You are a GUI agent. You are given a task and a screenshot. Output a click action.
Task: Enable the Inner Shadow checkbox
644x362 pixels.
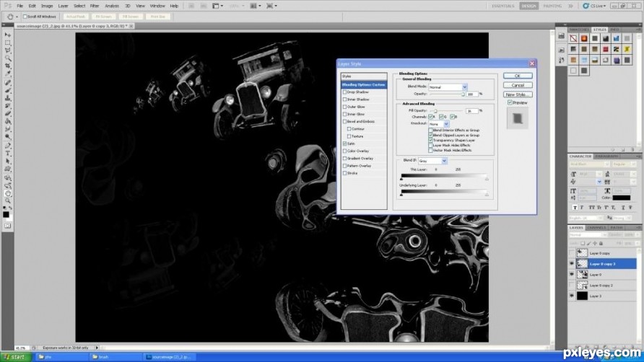point(344,100)
